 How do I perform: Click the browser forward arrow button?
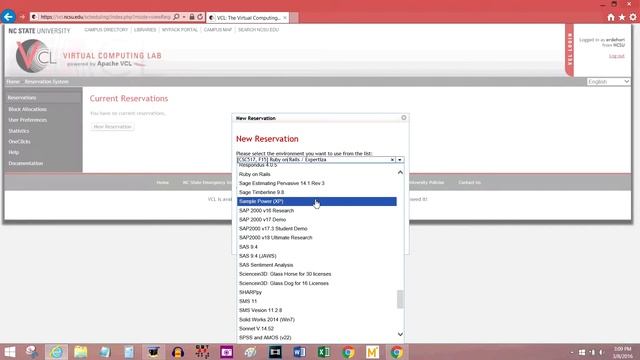(22, 17)
